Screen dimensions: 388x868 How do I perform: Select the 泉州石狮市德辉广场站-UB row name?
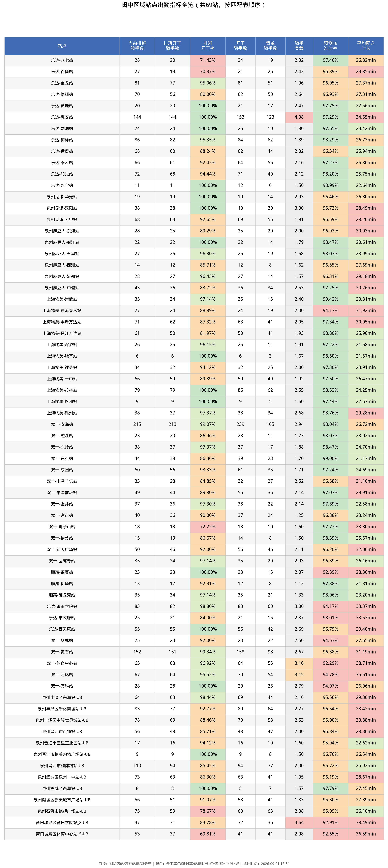[62, 811]
